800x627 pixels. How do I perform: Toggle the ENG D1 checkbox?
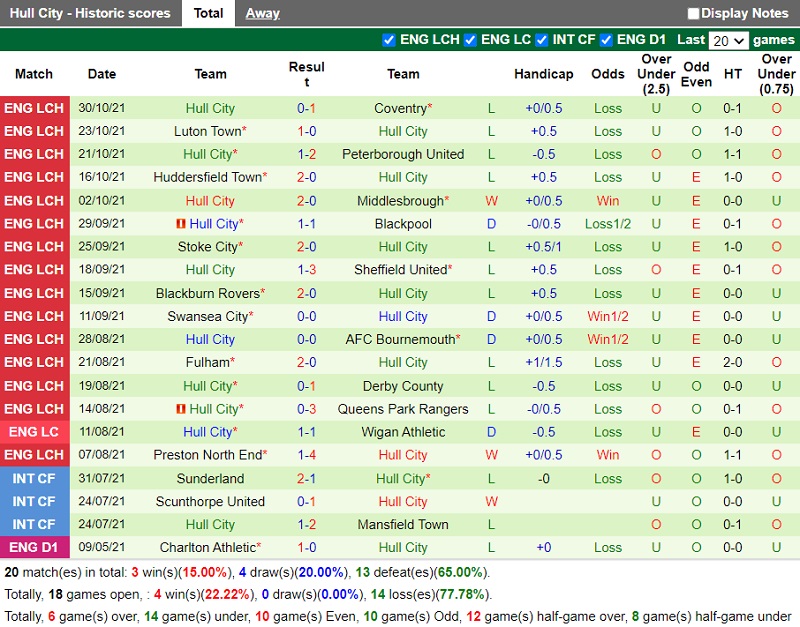point(606,40)
